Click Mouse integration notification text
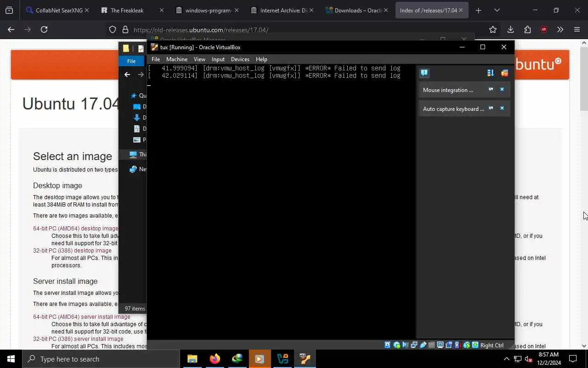588x368 pixels. click(448, 90)
